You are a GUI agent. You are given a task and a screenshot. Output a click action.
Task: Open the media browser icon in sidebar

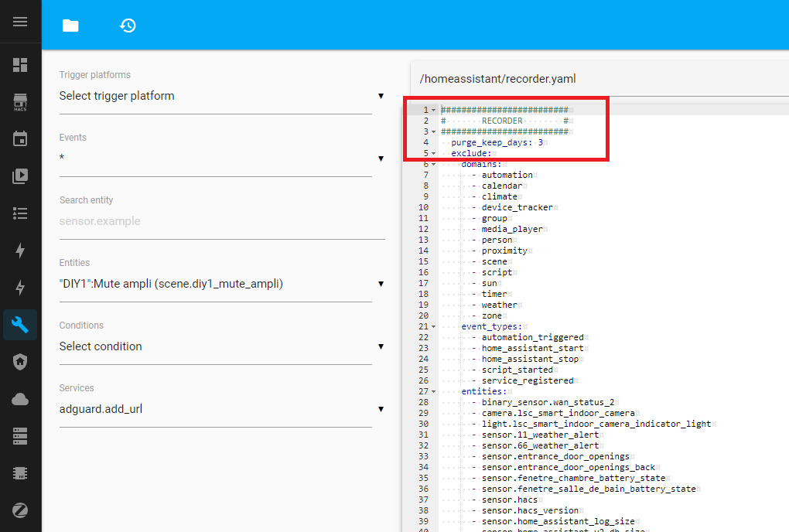point(20,176)
